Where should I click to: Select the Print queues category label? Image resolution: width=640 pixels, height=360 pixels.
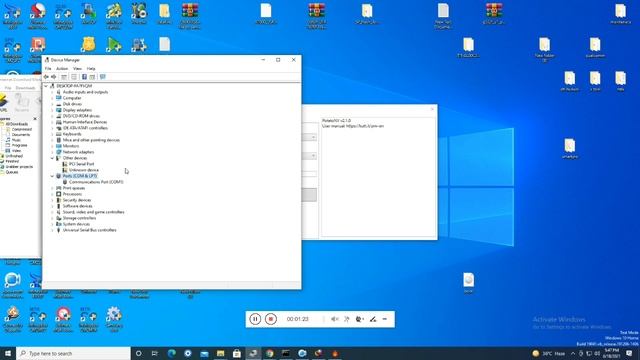pos(74,188)
